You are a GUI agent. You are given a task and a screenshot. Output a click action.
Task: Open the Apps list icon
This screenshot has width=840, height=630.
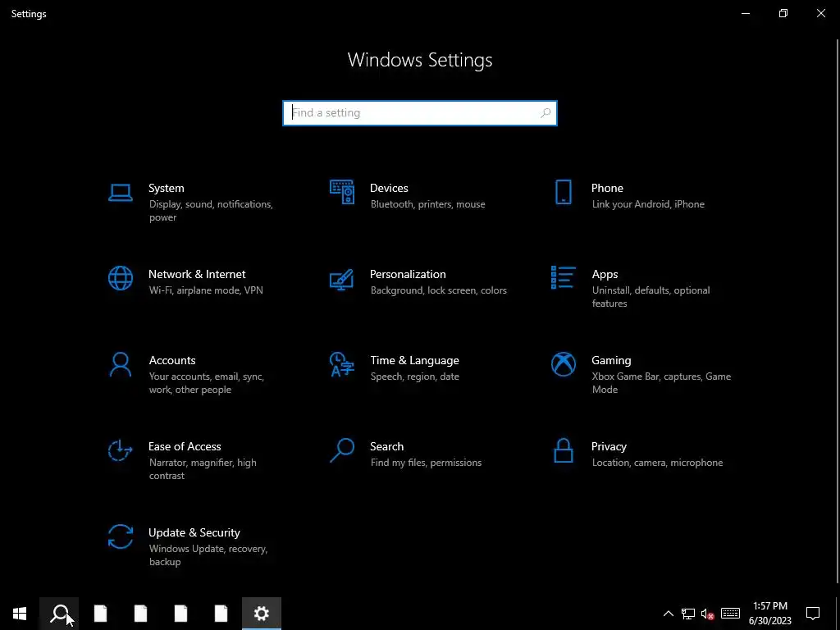pos(563,277)
